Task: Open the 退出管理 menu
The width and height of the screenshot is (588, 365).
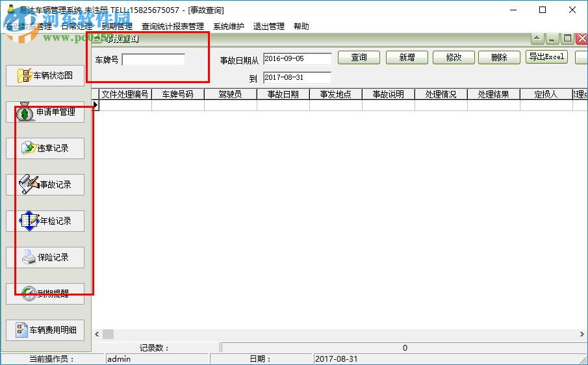Action: coord(269,27)
